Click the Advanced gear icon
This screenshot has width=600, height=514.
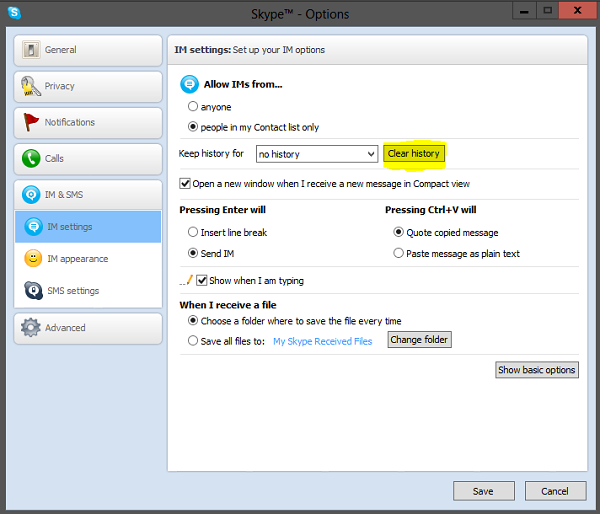[x=30, y=328]
